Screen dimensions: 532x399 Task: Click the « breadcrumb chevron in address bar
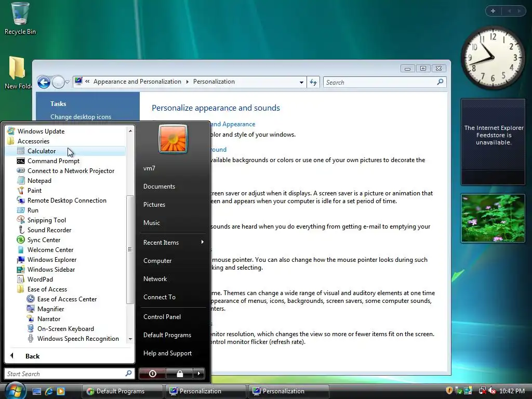click(87, 82)
